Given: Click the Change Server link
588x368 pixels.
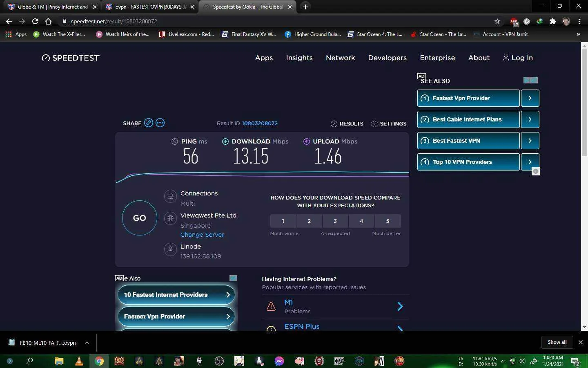Looking at the screenshot, I should click(202, 235).
